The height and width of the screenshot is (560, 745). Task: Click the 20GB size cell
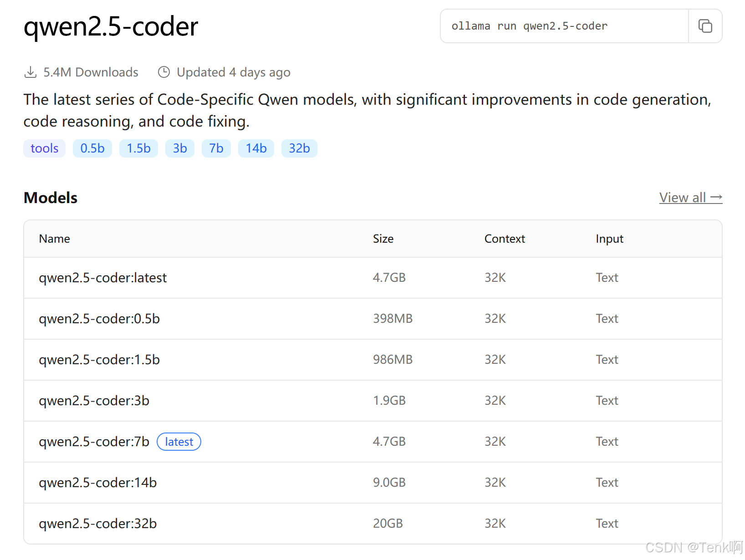[x=388, y=524]
